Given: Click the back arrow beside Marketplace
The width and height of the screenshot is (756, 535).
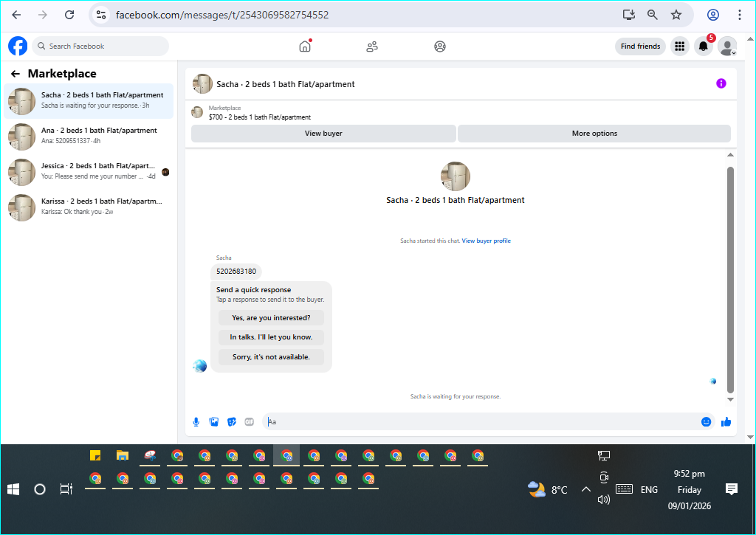Looking at the screenshot, I should point(16,74).
